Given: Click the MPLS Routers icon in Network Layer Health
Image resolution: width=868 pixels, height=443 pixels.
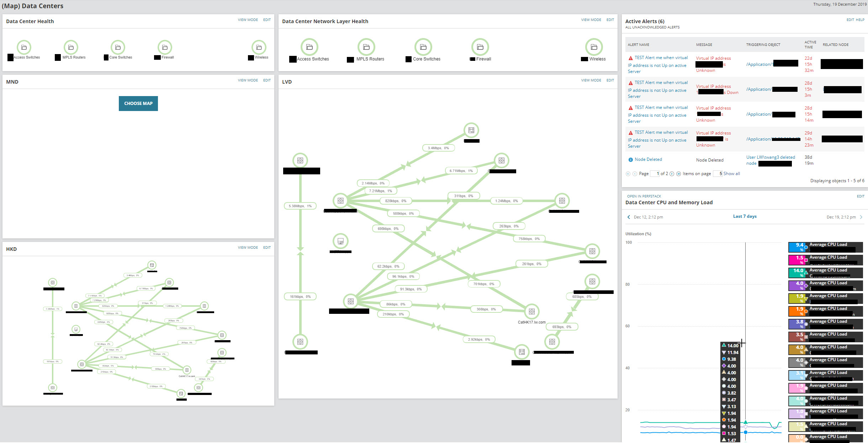Looking at the screenshot, I should [x=366, y=47].
